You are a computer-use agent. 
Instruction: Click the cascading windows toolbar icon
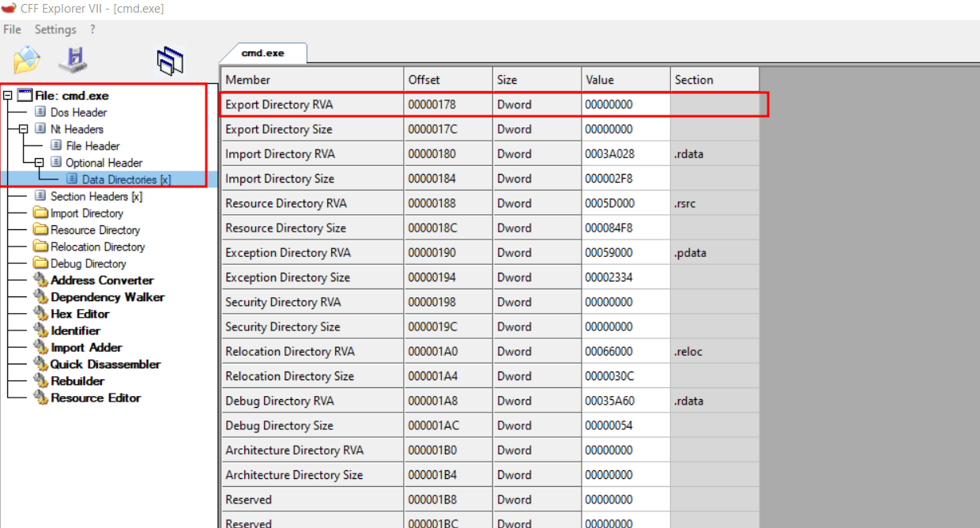coord(170,61)
